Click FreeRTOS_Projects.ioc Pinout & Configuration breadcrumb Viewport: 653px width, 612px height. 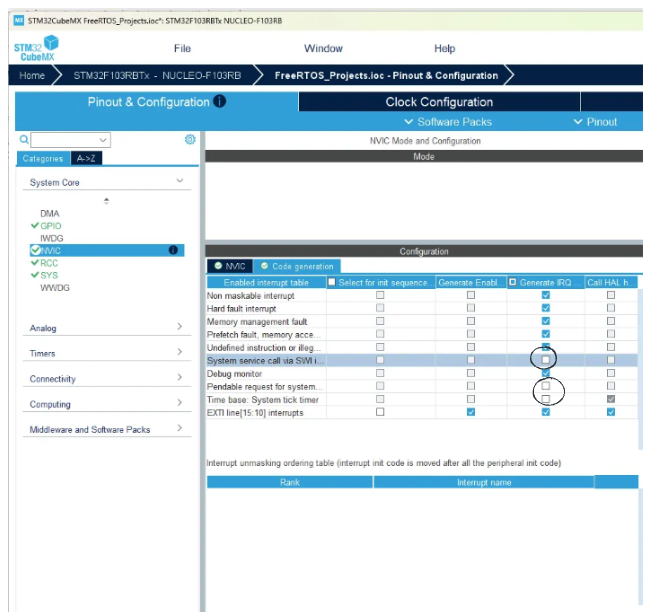point(386,75)
